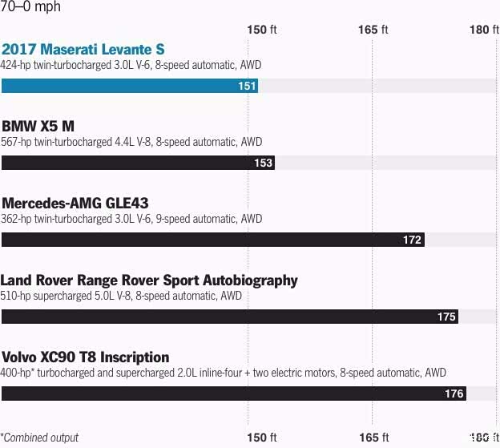This screenshot has width=500, height=448.
Task: Click the blue Maserati bar labeled 151
Action: click(128, 86)
